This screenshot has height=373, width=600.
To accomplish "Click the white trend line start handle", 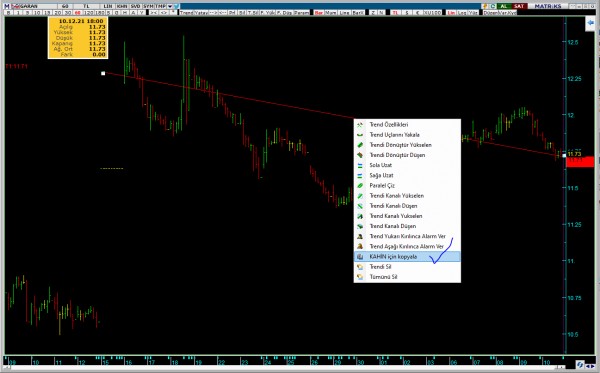I will [x=103, y=73].
